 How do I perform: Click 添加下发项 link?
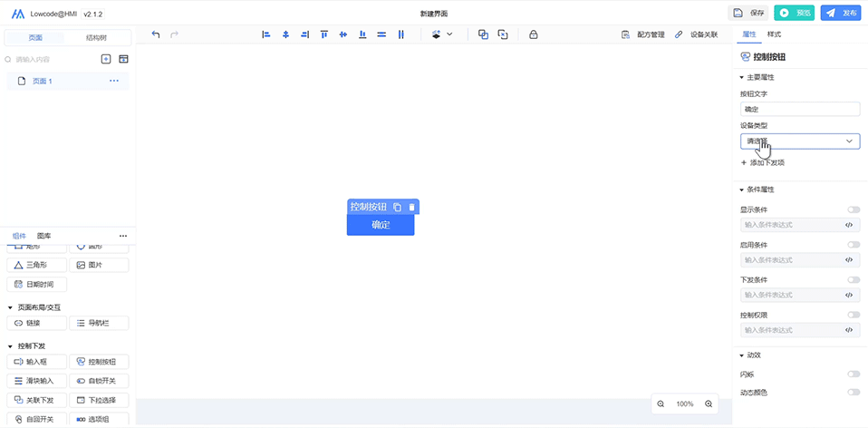[x=762, y=162]
